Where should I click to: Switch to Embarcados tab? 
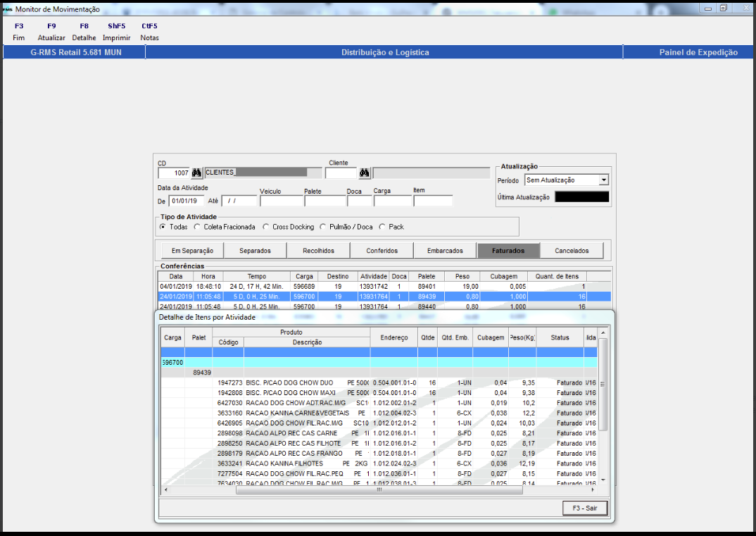click(445, 251)
